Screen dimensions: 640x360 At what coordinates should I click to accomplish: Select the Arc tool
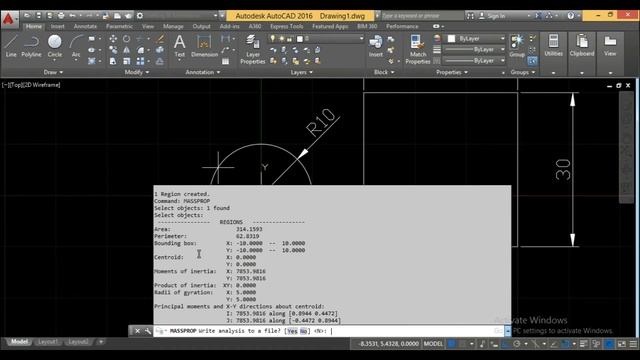click(76, 46)
